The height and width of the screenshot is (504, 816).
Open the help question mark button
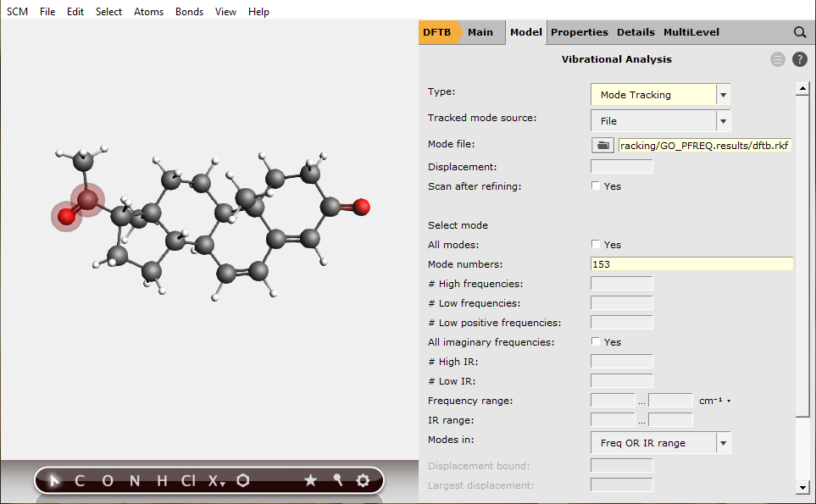click(x=799, y=59)
